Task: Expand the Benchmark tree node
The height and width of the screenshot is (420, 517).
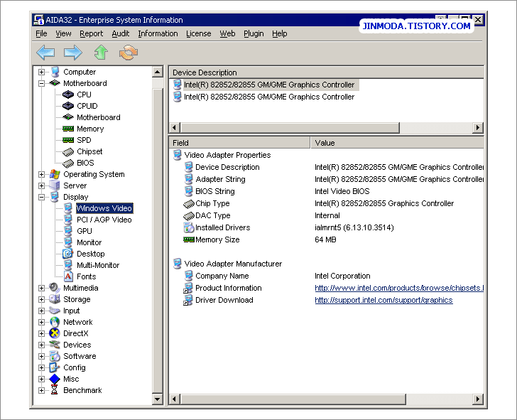Action: tap(41, 390)
